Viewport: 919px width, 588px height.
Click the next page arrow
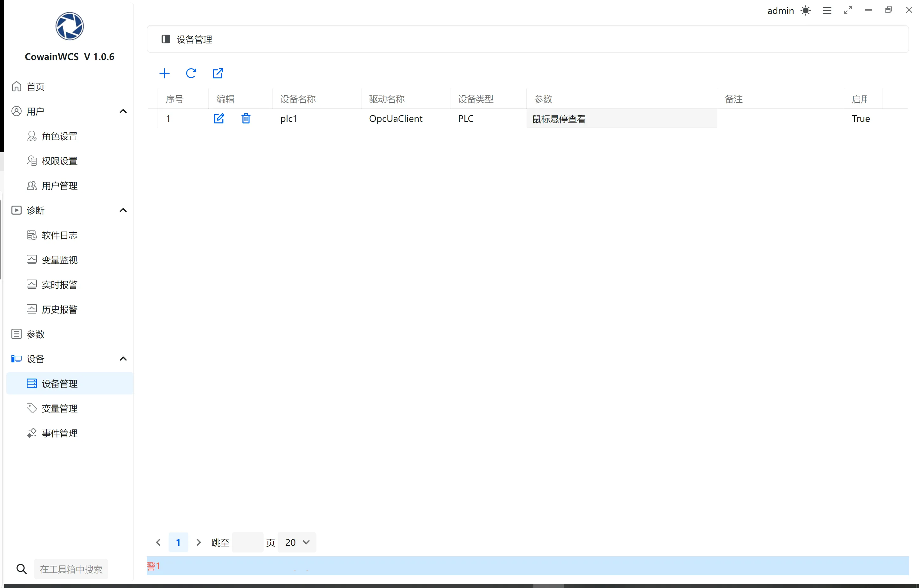click(x=198, y=542)
